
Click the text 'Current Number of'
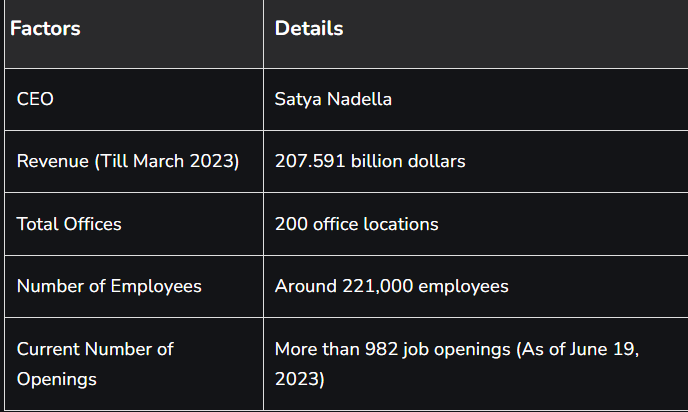pyautogui.click(x=95, y=349)
